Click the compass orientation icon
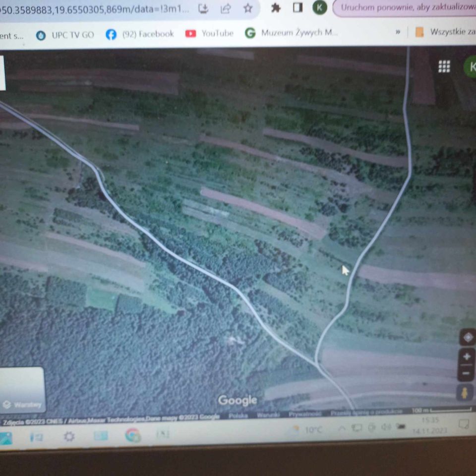 (x=467, y=337)
